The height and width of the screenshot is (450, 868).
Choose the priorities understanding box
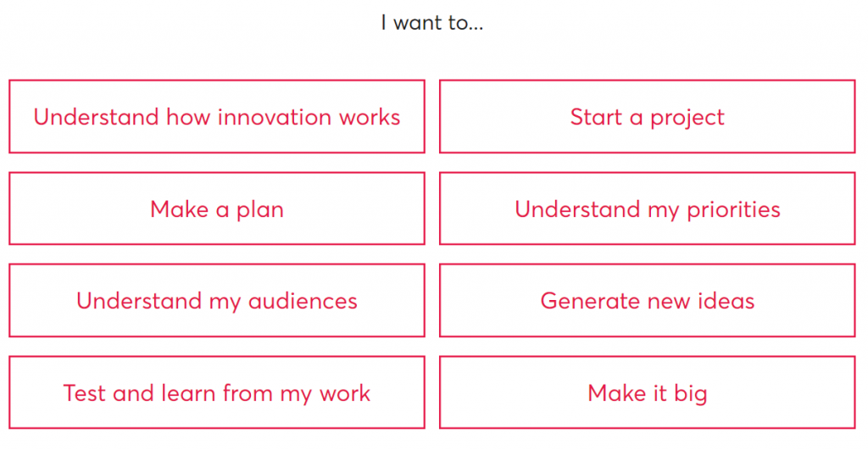point(647,208)
